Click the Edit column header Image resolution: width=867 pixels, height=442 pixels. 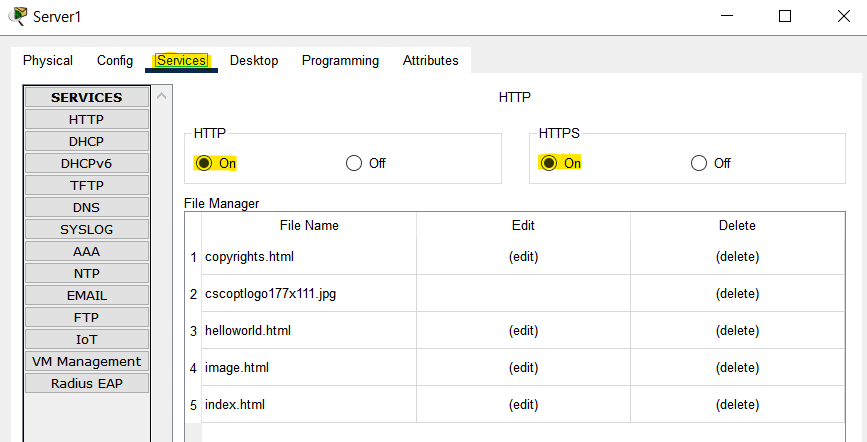coord(523,225)
